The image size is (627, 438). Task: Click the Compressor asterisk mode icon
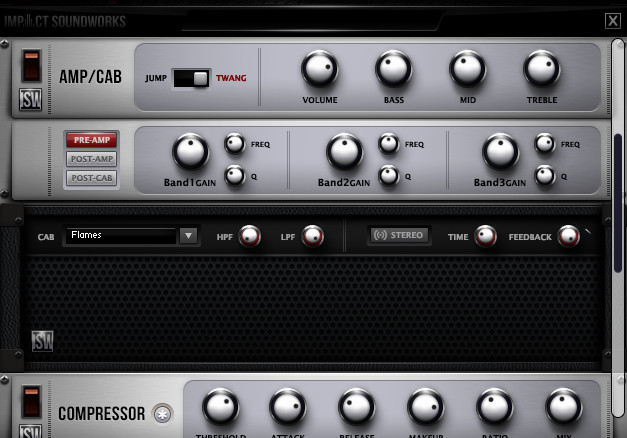(x=162, y=414)
